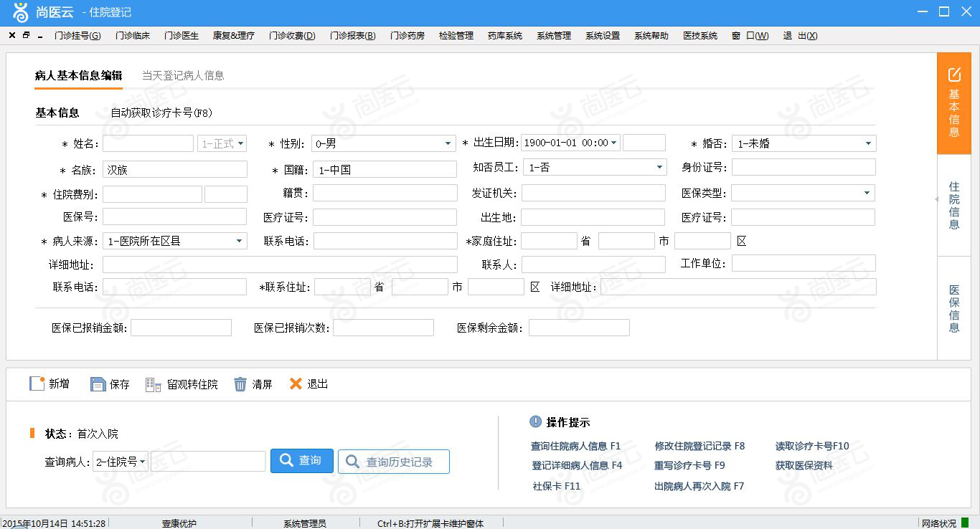Open the 婚否 dropdown showing 1-未婚
The image size is (980, 529).
coord(804,143)
